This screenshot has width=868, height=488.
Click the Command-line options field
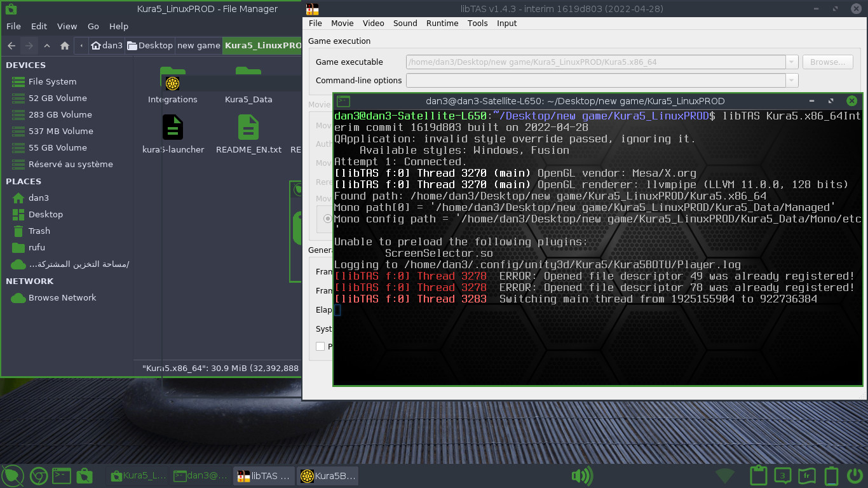(x=596, y=80)
